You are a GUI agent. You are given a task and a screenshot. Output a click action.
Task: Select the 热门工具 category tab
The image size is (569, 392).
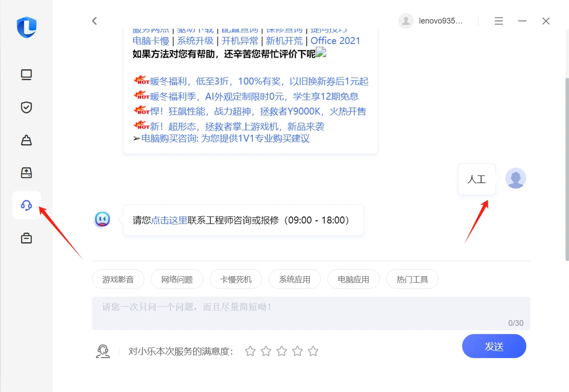(x=412, y=279)
